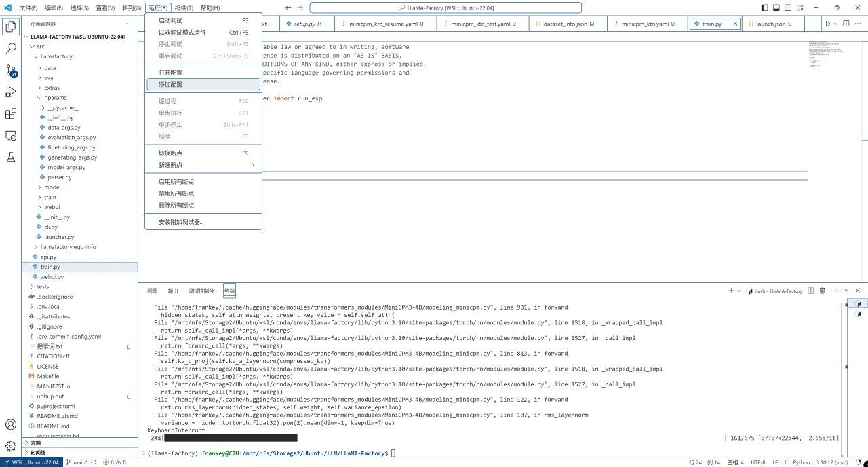868x467 pixels.
Task: Open Source Control view with 21 badge
Action: click(x=10, y=71)
